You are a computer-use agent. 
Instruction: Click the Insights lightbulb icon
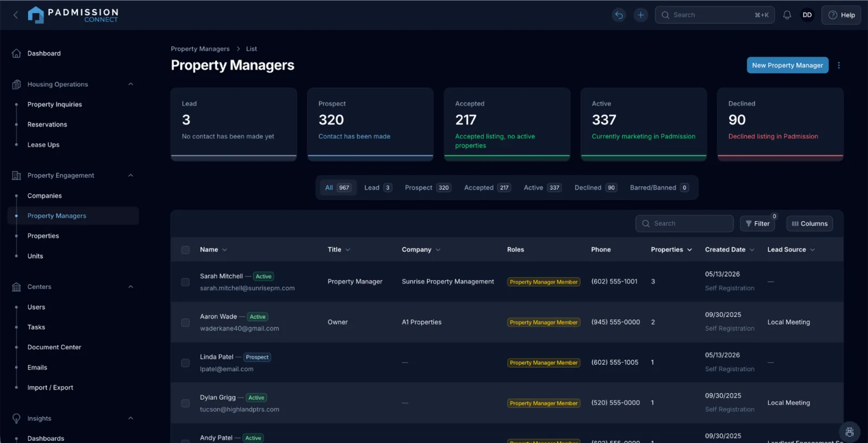coord(16,419)
